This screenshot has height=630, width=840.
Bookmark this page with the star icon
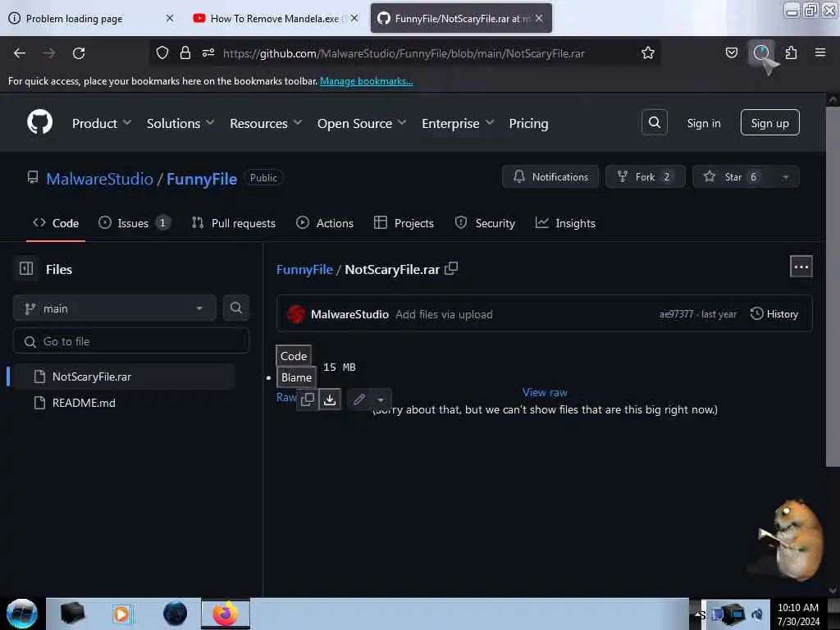648,52
